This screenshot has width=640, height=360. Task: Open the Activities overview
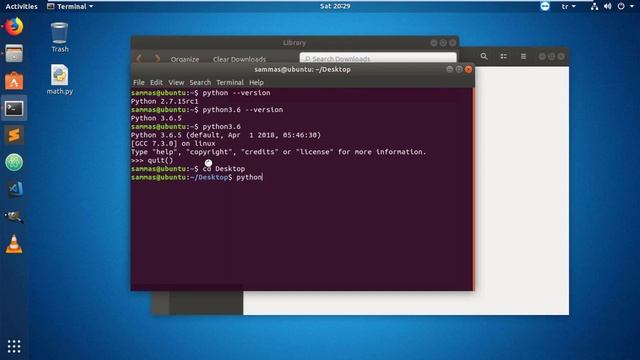click(x=21, y=6)
